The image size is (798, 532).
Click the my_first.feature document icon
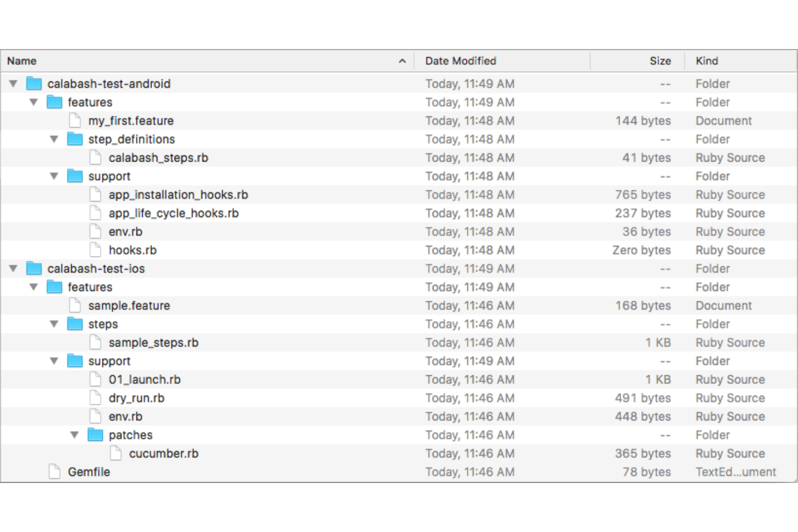[75, 121]
